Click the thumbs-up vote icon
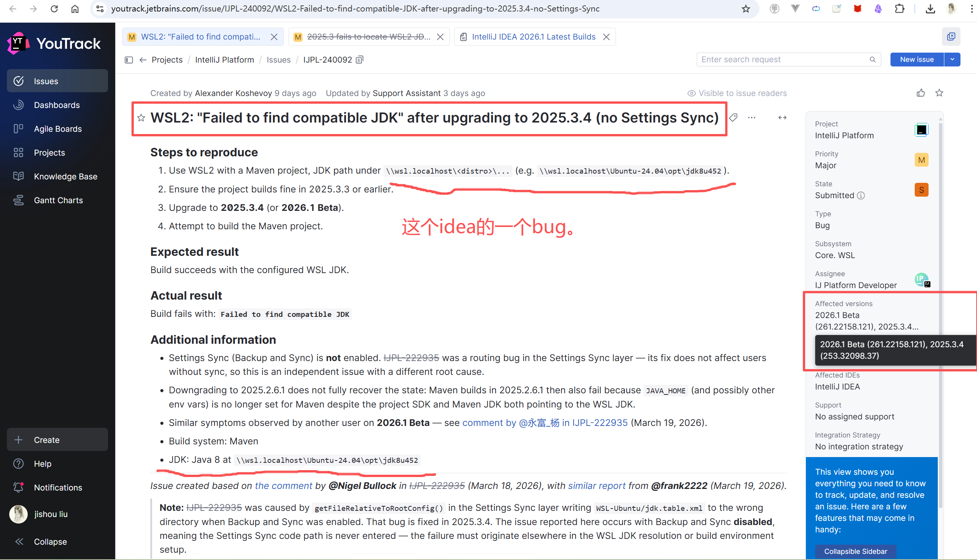Screen dimensions: 977x560 coord(920,93)
